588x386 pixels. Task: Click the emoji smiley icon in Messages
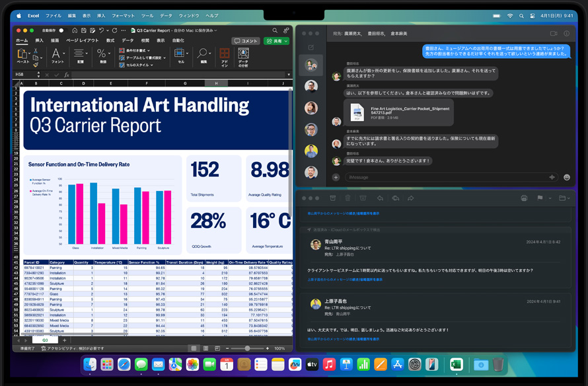point(567,177)
